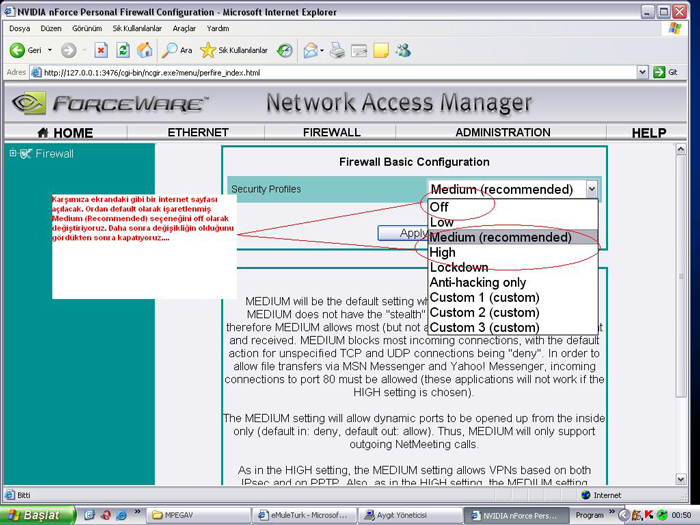Click the Edit toolbar icon next to printer
The height and width of the screenshot is (525, 700).
359,50
